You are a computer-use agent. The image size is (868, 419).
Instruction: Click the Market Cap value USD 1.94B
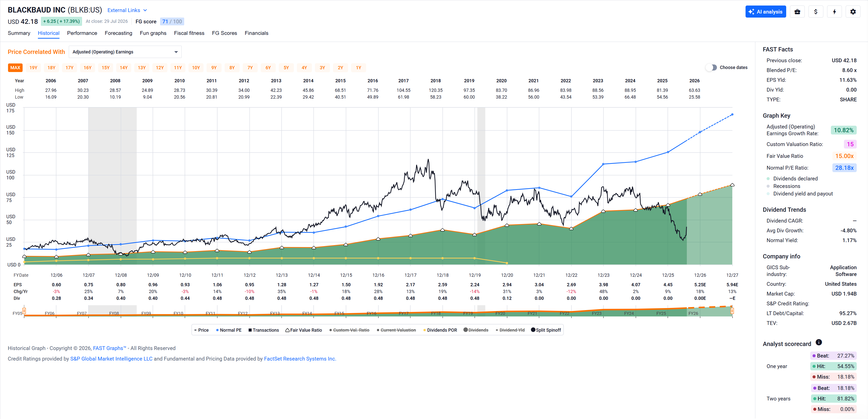pos(844,294)
